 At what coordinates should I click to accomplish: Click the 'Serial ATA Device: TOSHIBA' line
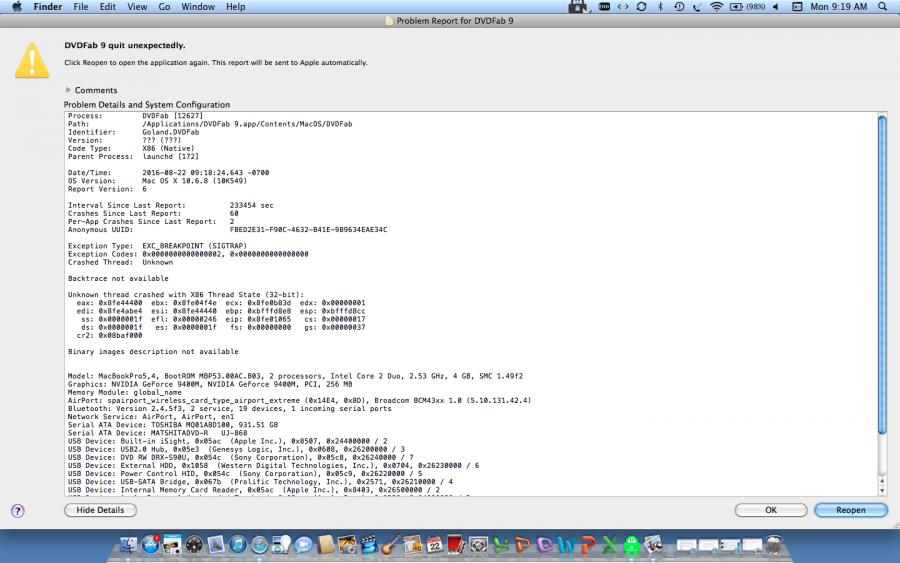tap(173, 425)
